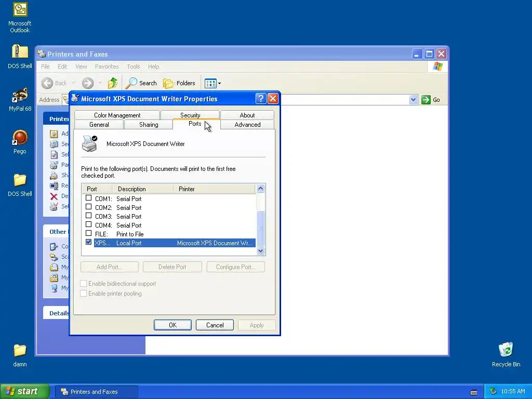The width and height of the screenshot is (532, 399).
Task: Check the COM1 serial port checkbox
Action: (88, 198)
